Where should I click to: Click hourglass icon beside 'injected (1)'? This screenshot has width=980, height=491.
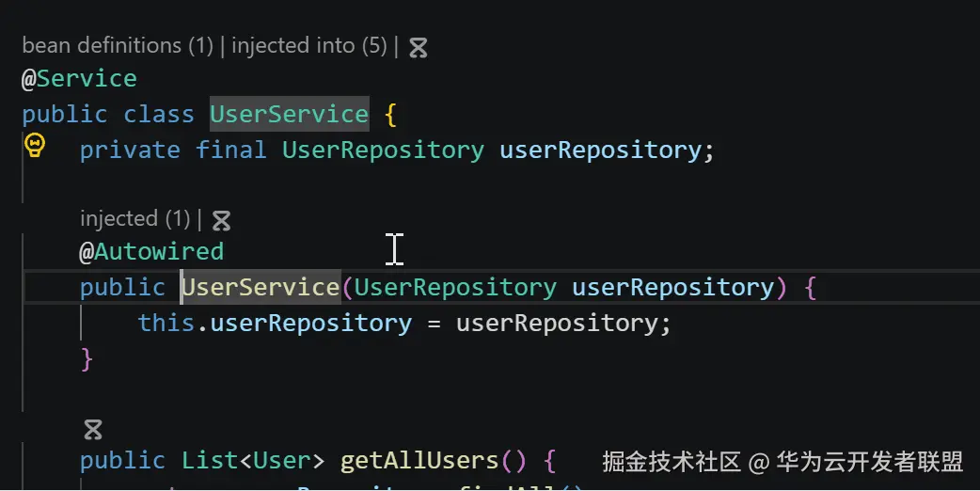click(x=221, y=220)
